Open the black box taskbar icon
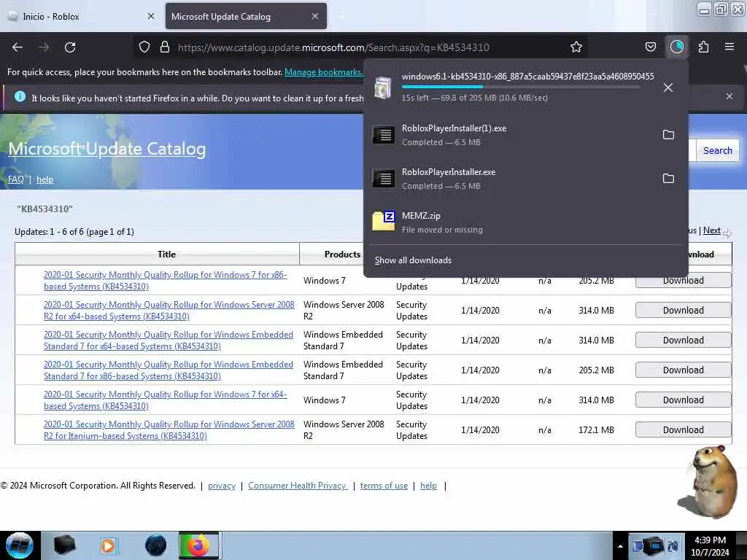This screenshot has width=747, height=560. click(x=64, y=545)
